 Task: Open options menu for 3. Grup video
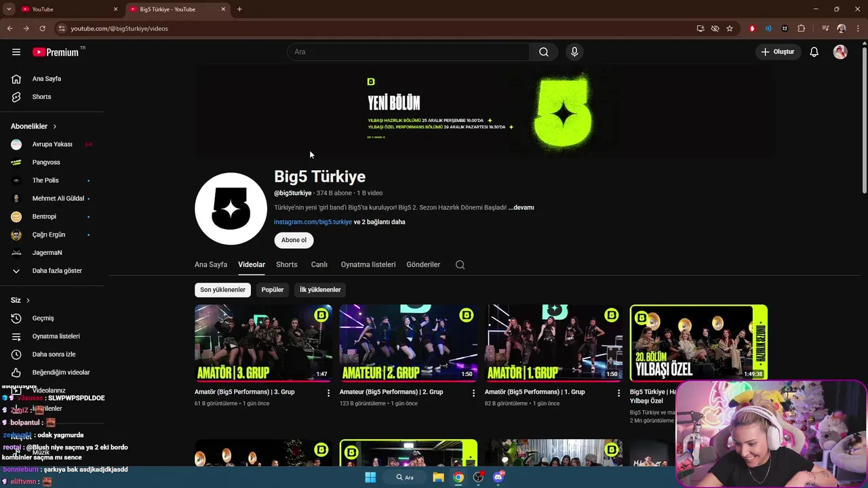pyautogui.click(x=328, y=393)
